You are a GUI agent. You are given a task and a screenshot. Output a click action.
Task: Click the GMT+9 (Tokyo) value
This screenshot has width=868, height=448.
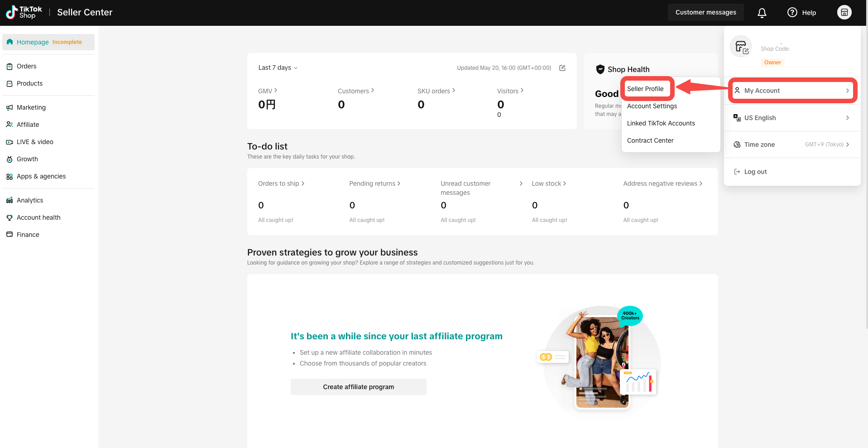[824, 145]
